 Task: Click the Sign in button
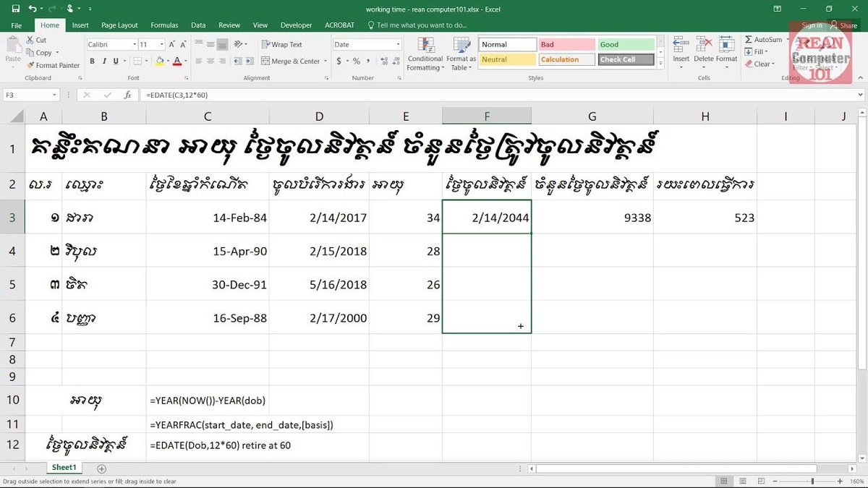coord(812,25)
